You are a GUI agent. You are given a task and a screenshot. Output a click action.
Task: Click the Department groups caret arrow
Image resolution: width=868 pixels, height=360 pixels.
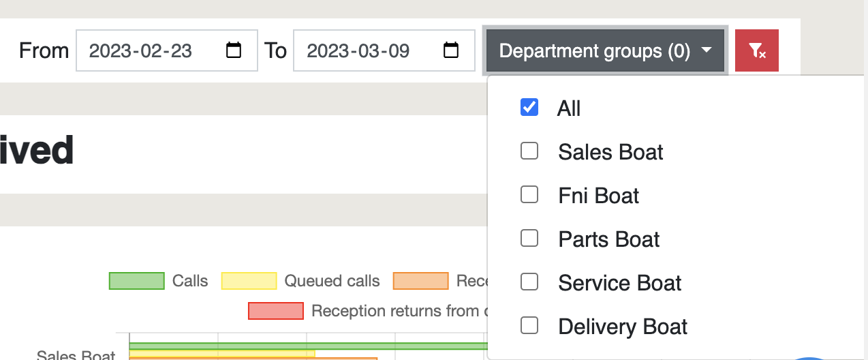pyautogui.click(x=707, y=50)
